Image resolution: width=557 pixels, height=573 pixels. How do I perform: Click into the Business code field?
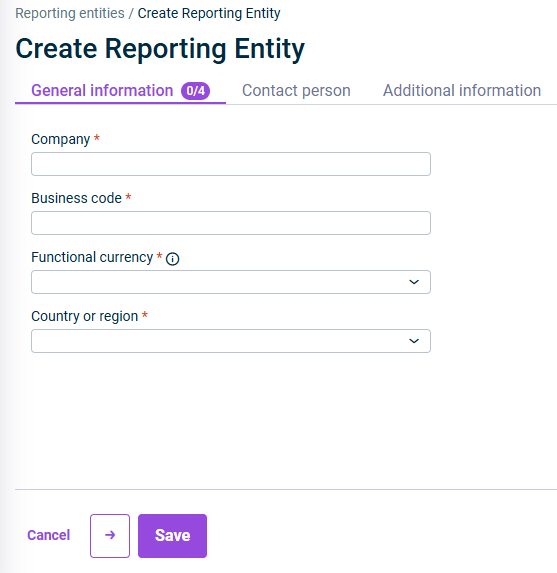click(x=231, y=223)
